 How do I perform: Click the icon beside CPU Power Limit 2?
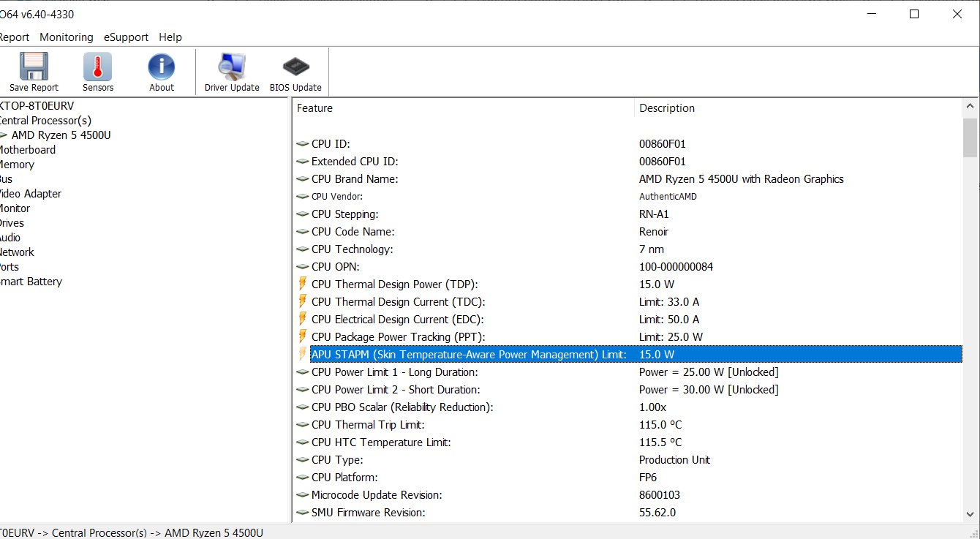click(x=302, y=390)
